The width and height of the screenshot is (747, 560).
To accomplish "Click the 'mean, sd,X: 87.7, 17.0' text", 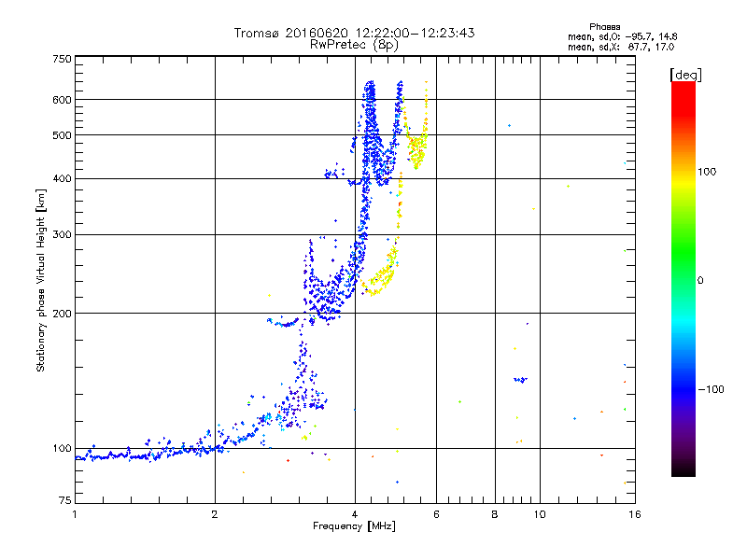I will point(621,47).
